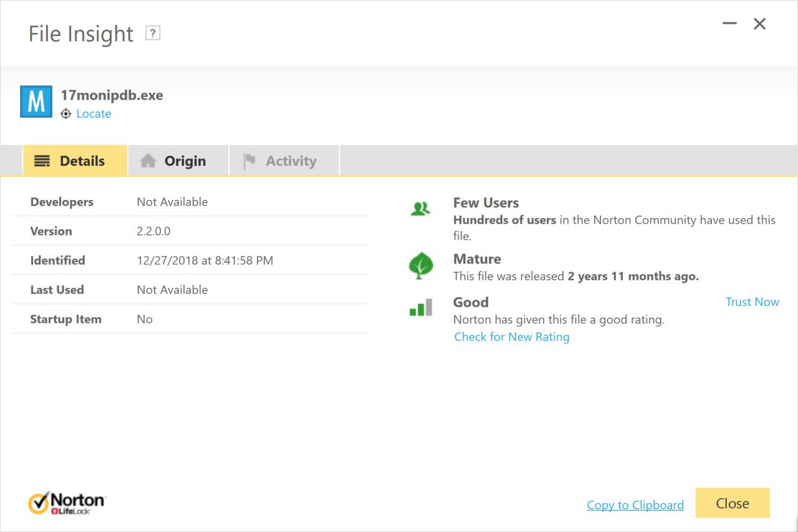Click the Identified date value
Viewport: 798px width, 532px height.
click(x=204, y=260)
